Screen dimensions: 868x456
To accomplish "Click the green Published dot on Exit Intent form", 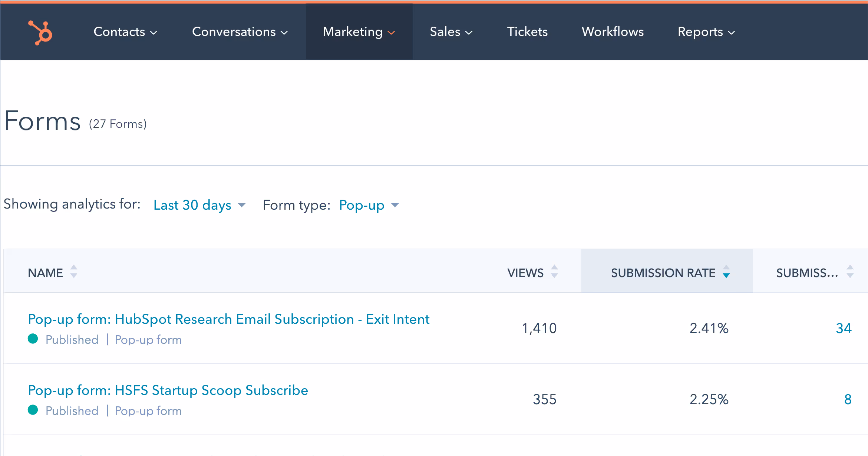I will (34, 339).
